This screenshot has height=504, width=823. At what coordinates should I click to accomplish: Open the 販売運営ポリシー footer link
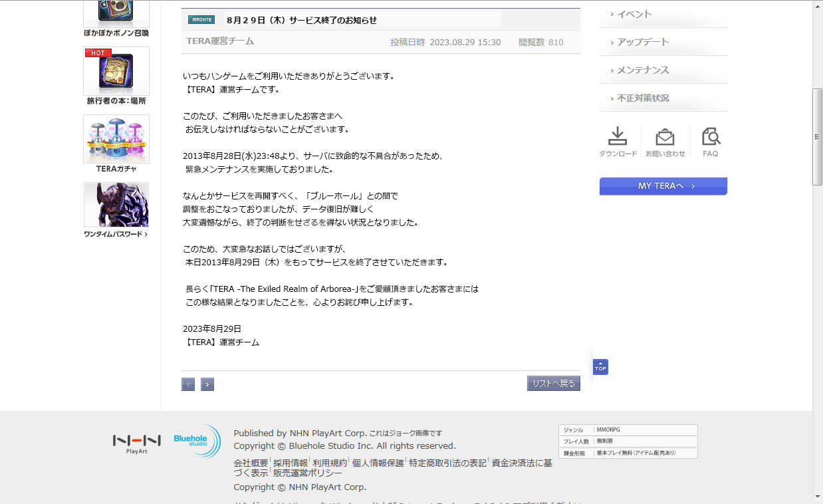308,473
